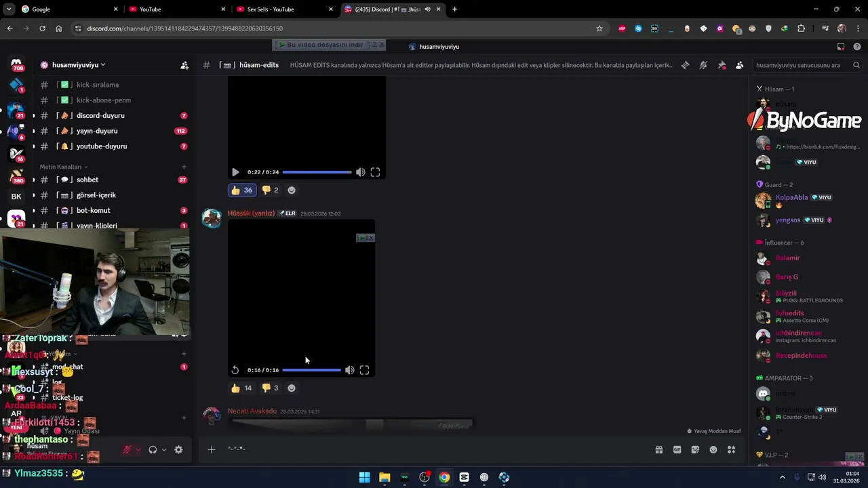This screenshot has height=488, width=868.
Task: Toggle the member list icon
Action: pyautogui.click(x=739, y=65)
